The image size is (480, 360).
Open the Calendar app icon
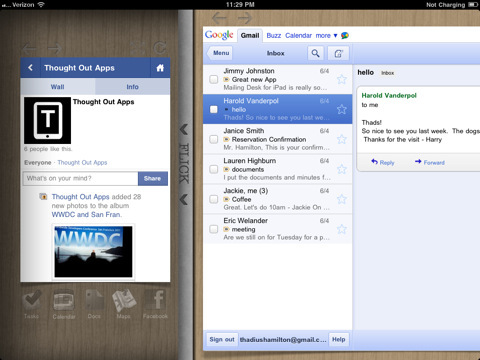64,304
